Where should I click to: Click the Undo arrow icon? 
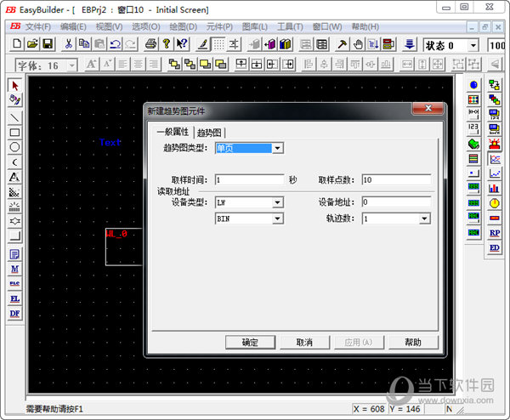pos(115,44)
